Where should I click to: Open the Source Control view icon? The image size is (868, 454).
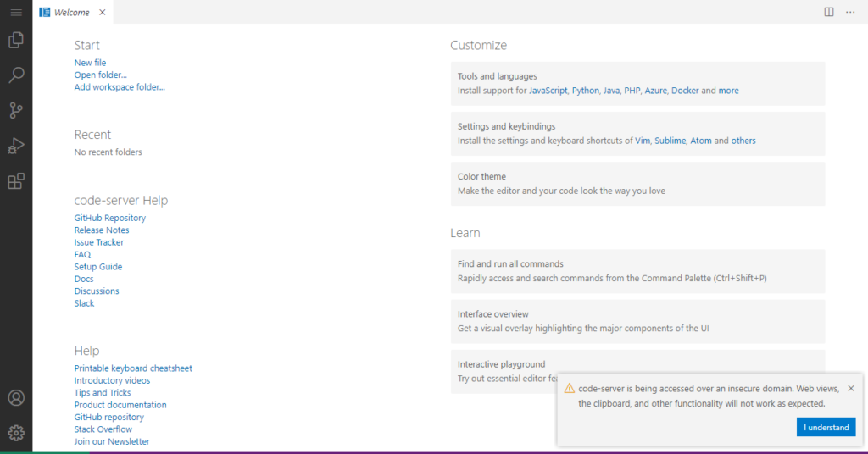pyautogui.click(x=16, y=110)
